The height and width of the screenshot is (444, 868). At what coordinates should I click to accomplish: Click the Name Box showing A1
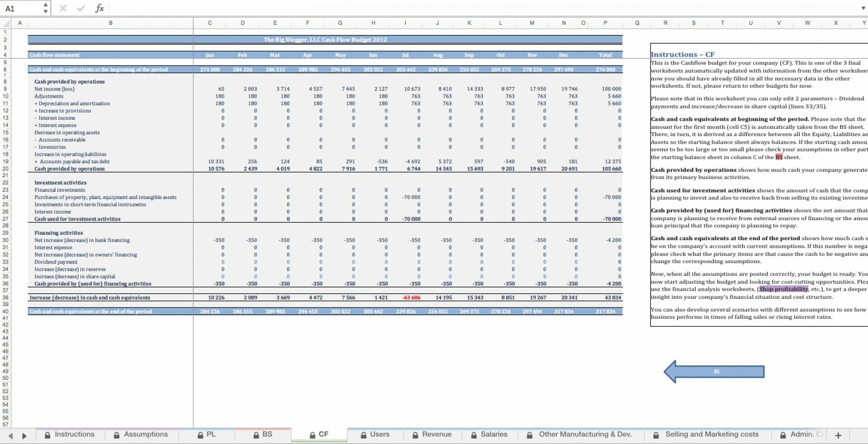click(x=22, y=8)
